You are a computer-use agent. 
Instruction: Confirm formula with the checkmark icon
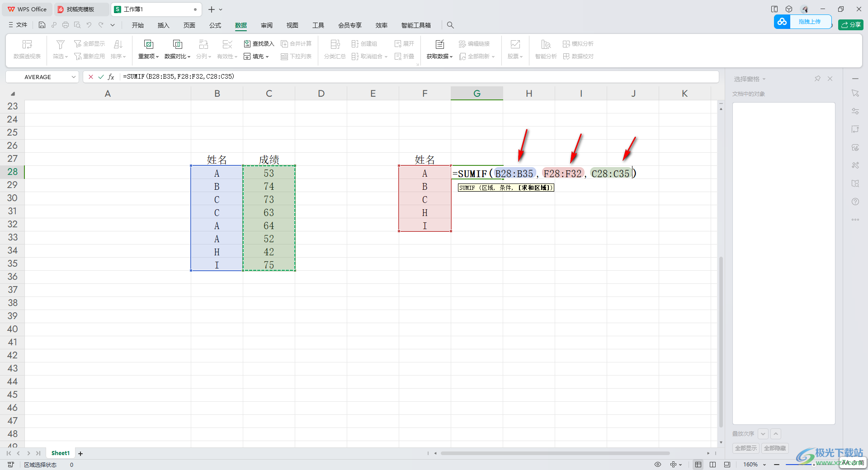coord(101,77)
